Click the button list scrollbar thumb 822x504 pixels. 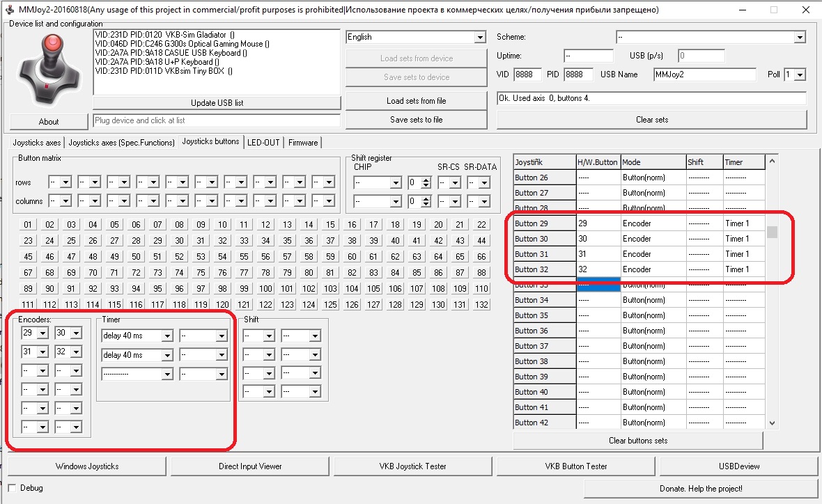(772, 232)
